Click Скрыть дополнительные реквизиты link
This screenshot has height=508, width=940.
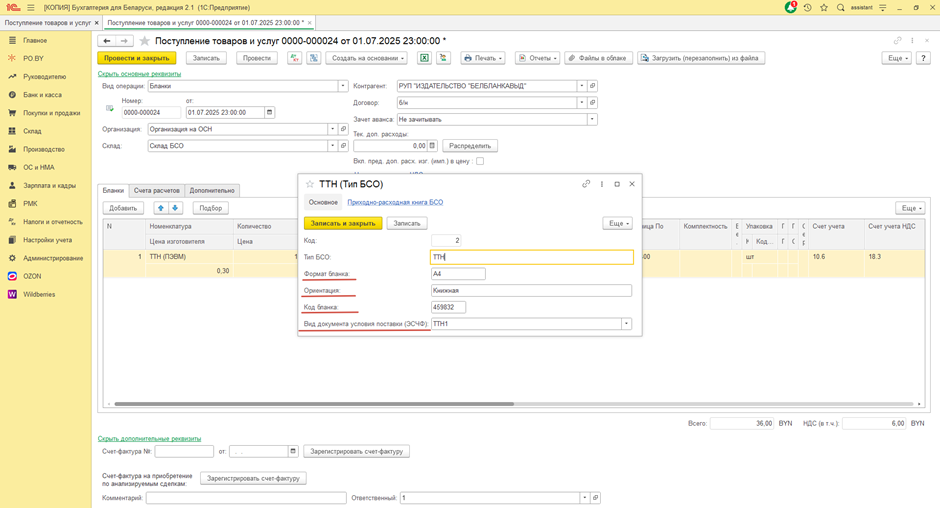tap(149, 438)
